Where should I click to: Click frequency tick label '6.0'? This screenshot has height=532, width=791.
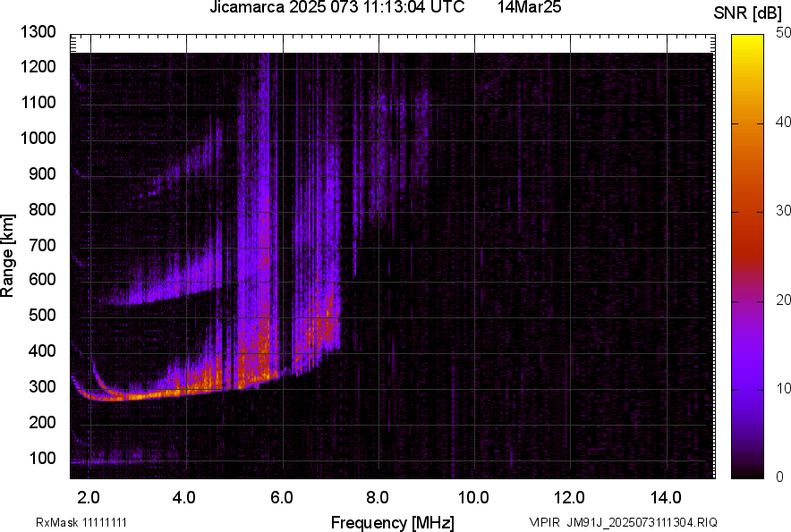point(282,498)
